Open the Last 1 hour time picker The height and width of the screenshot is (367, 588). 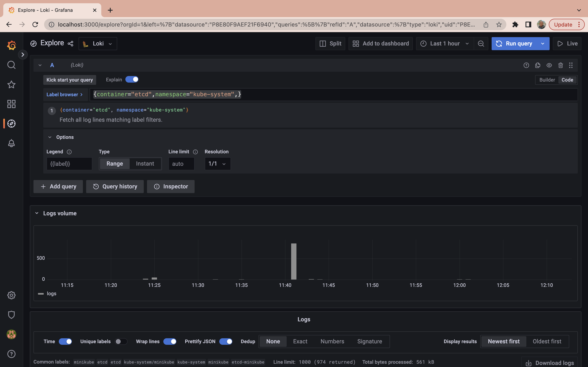click(x=445, y=44)
